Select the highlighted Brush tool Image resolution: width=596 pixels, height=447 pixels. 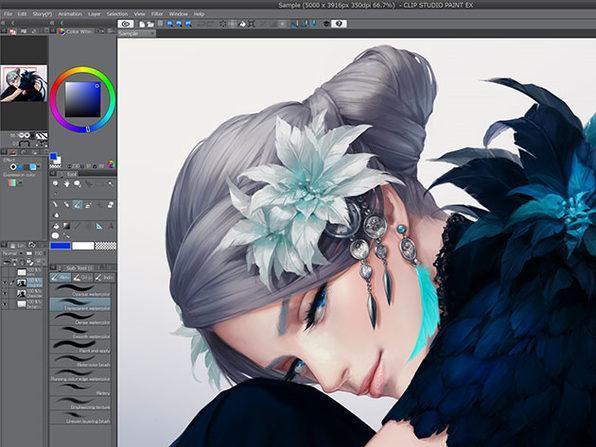coord(77,205)
